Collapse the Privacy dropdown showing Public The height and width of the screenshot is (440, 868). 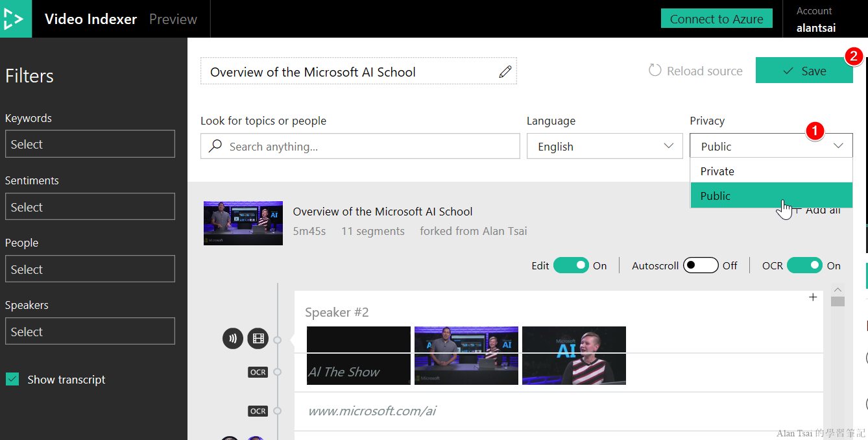pyautogui.click(x=771, y=146)
